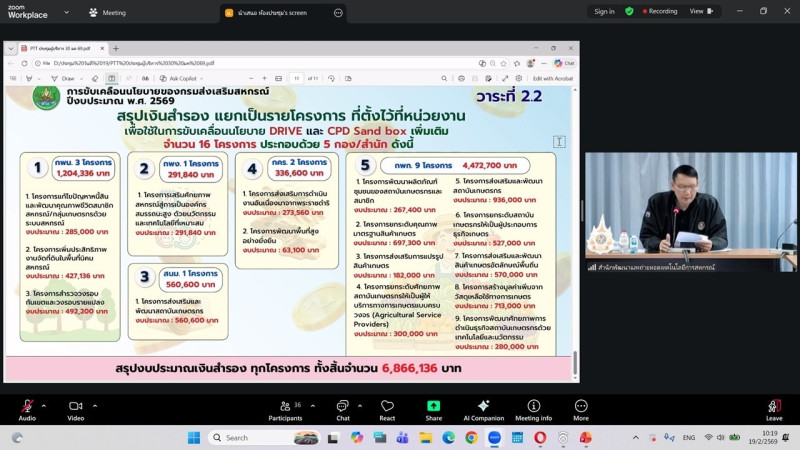This screenshot has width=800, height=450.
Task: Open screen share options ellipsis
Action: point(338,13)
